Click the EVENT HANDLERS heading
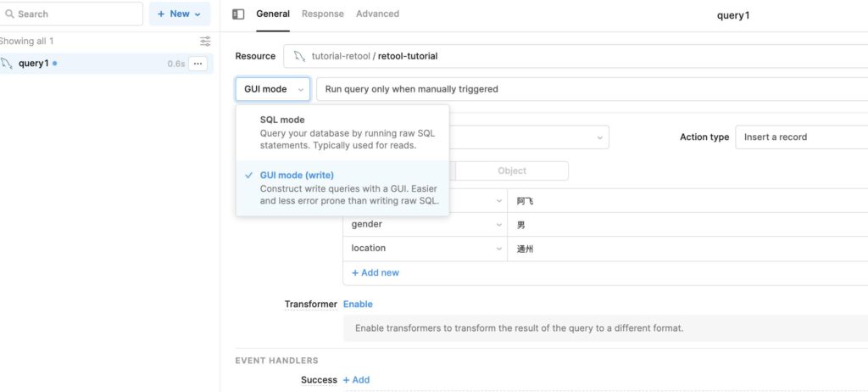Image resolution: width=868 pixels, height=392 pixels. pos(277,361)
